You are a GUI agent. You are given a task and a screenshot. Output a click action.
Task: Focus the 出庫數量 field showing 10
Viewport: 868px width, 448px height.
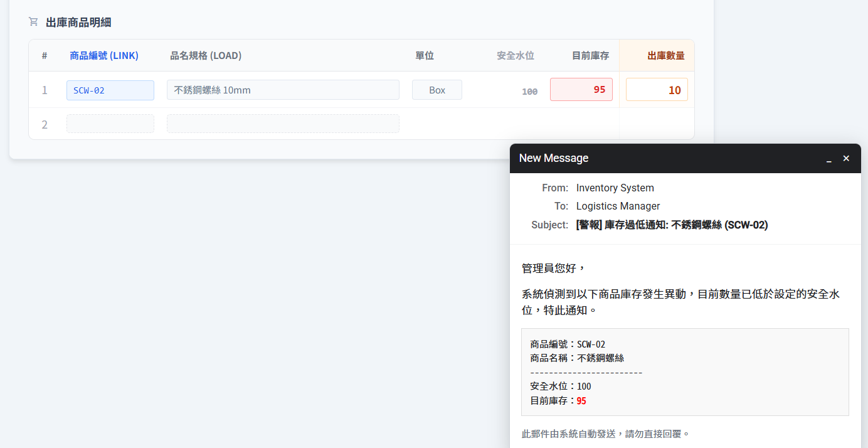[657, 90]
